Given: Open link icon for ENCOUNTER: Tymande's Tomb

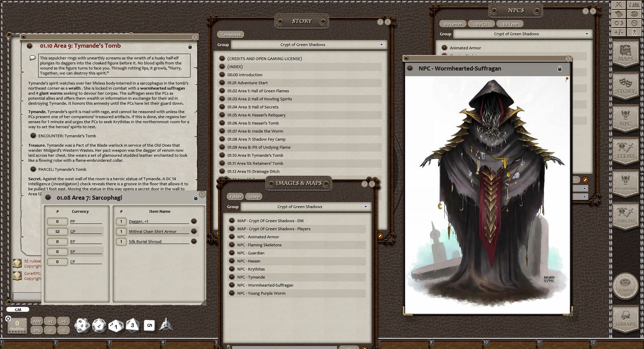Looking at the screenshot, I should point(33,136).
